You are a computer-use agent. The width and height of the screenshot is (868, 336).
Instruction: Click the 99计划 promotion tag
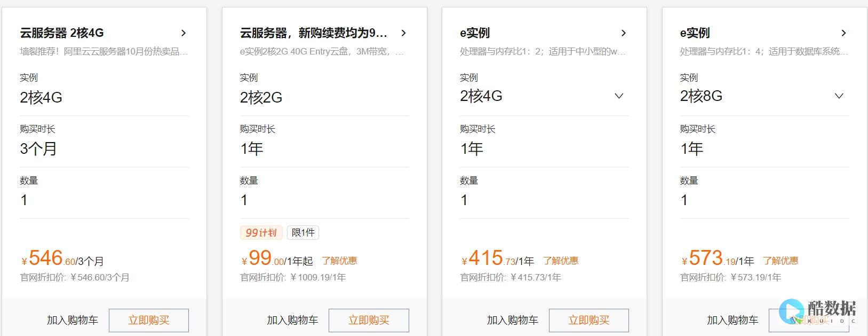(261, 233)
